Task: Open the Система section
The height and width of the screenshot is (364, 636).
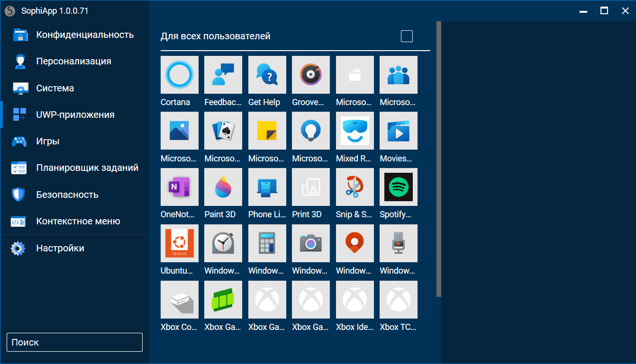Action: tap(74, 88)
